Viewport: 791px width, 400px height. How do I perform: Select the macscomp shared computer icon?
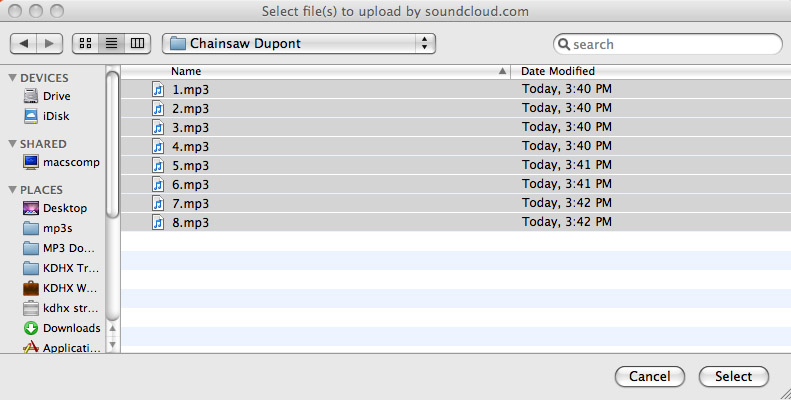31,162
